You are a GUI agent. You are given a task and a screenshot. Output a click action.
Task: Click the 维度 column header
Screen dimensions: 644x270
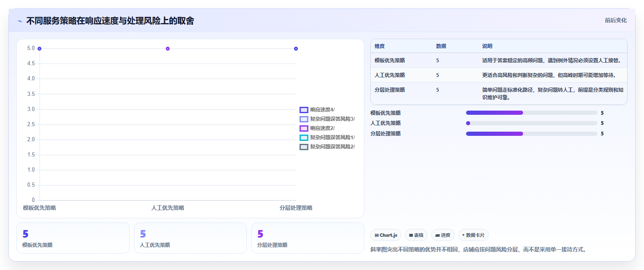380,46
